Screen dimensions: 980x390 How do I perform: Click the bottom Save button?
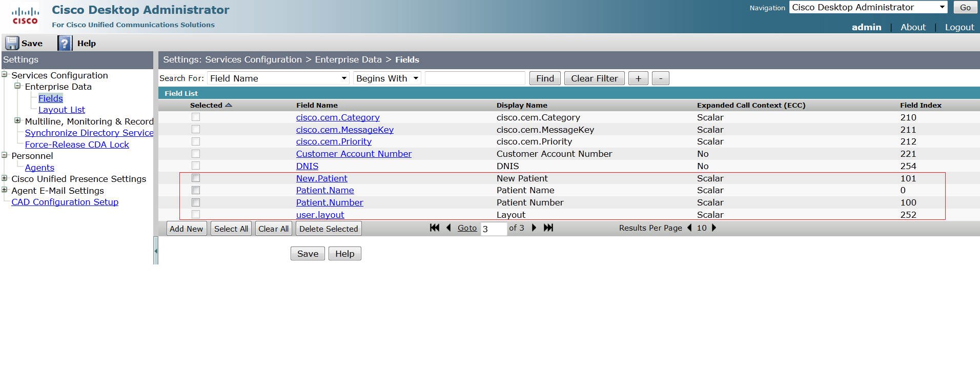tap(308, 254)
